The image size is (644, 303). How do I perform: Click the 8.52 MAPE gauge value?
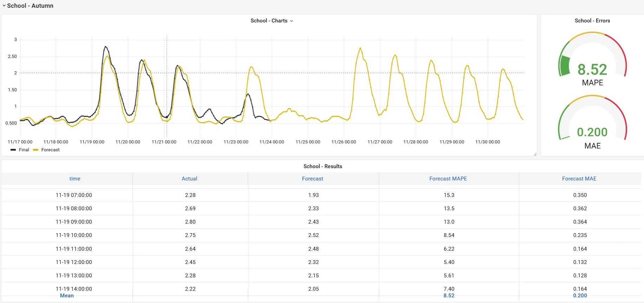tap(592, 70)
